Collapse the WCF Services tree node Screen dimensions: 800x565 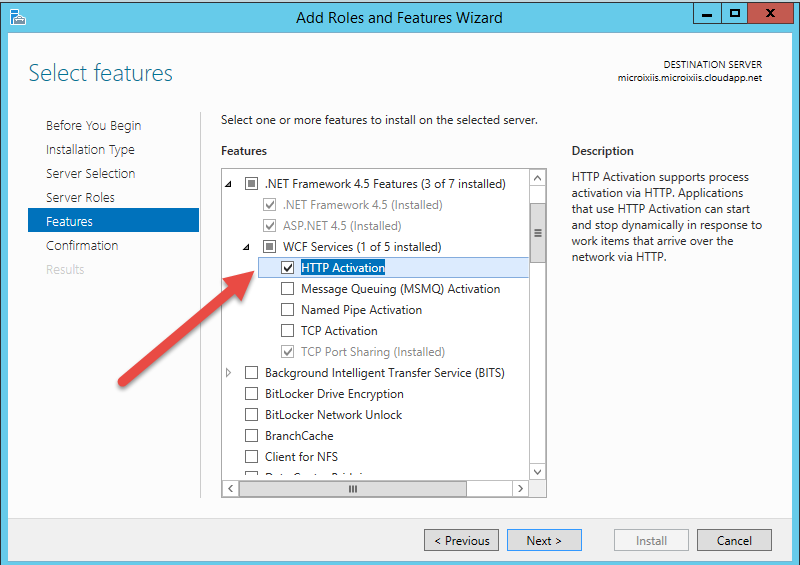point(247,247)
